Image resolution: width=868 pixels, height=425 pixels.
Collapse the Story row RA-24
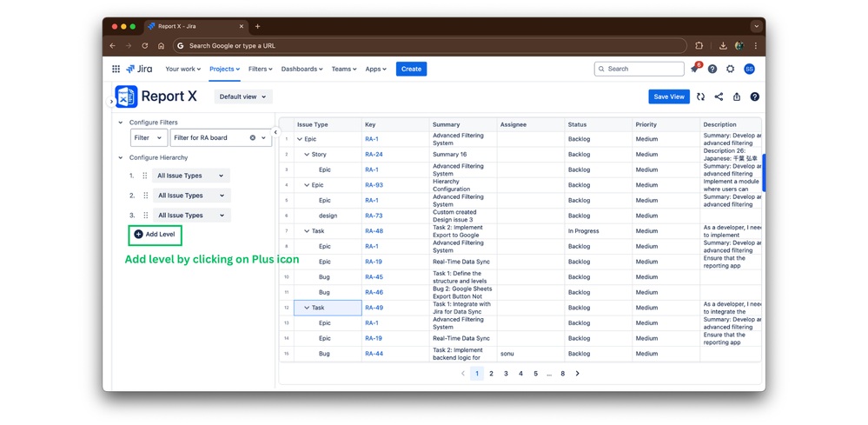[x=307, y=155]
